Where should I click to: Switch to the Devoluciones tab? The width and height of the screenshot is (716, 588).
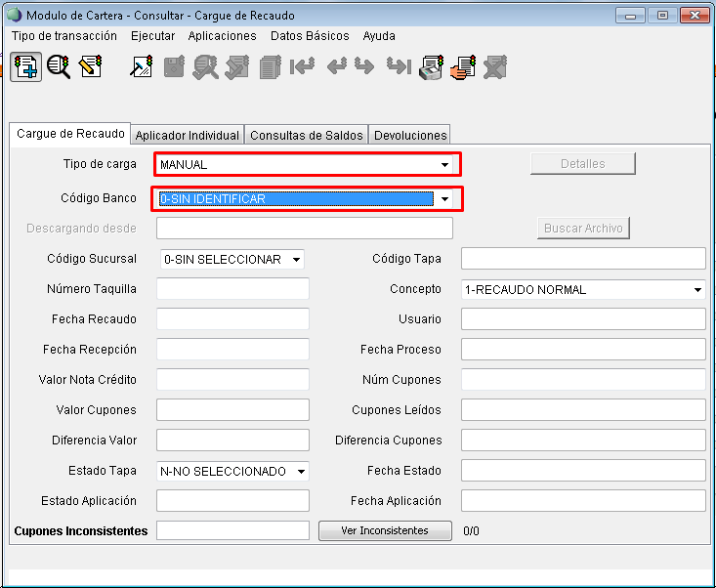click(410, 136)
